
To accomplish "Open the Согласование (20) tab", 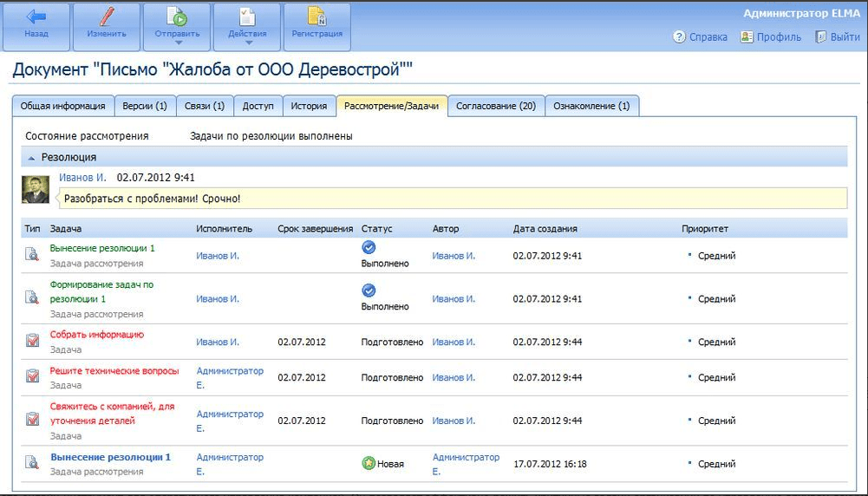I will (x=496, y=106).
